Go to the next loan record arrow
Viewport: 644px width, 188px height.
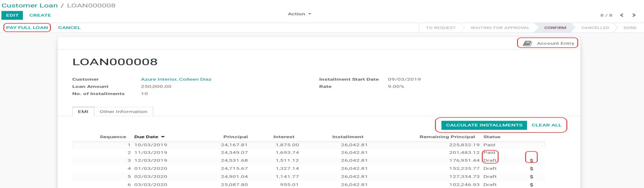(x=634, y=15)
